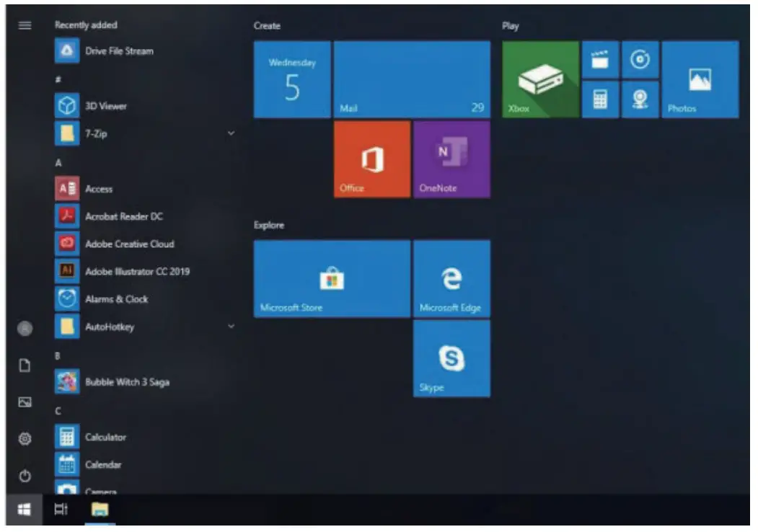Open the Photos tile

[x=699, y=78]
